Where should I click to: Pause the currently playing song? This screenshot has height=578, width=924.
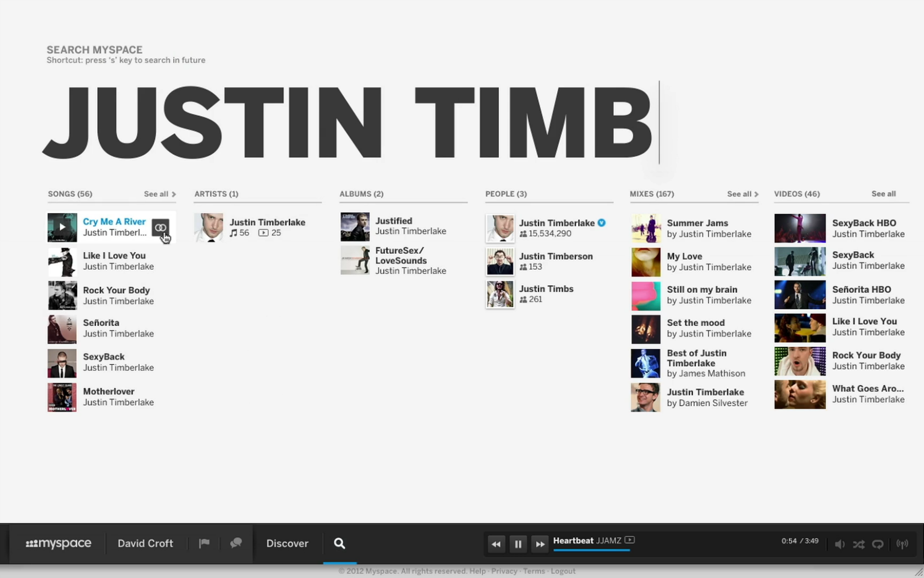(x=518, y=544)
